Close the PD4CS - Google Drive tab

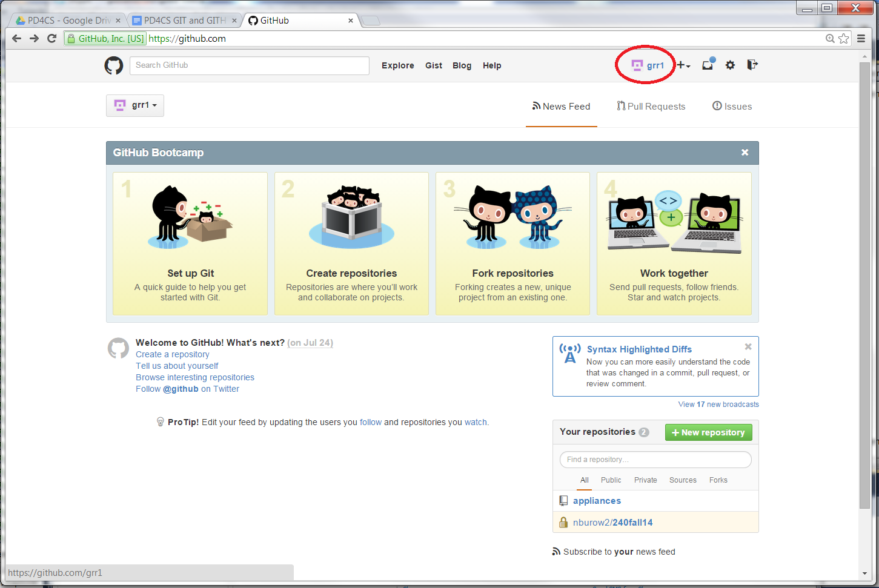point(118,21)
